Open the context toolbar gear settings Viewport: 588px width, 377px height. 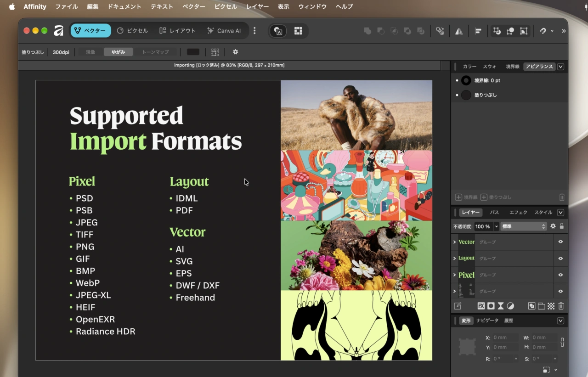[235, 52]
